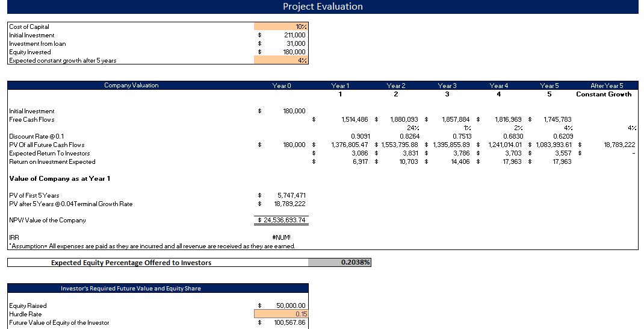Select the NPV value 24,536,693.74 cell
644x329 pixels.
pyautogui.click(x=282, y=220)
